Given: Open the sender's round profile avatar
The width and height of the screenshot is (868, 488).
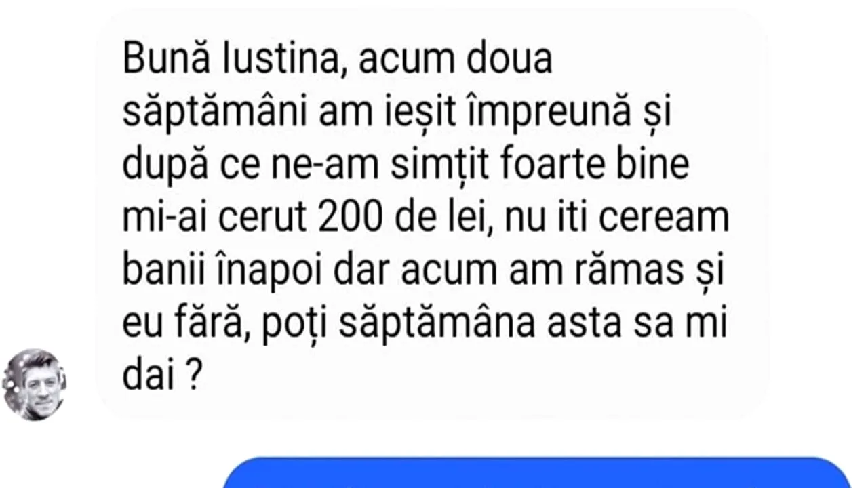Looking at the screenshot, I should pyautogui.click(x=34, y=384).
